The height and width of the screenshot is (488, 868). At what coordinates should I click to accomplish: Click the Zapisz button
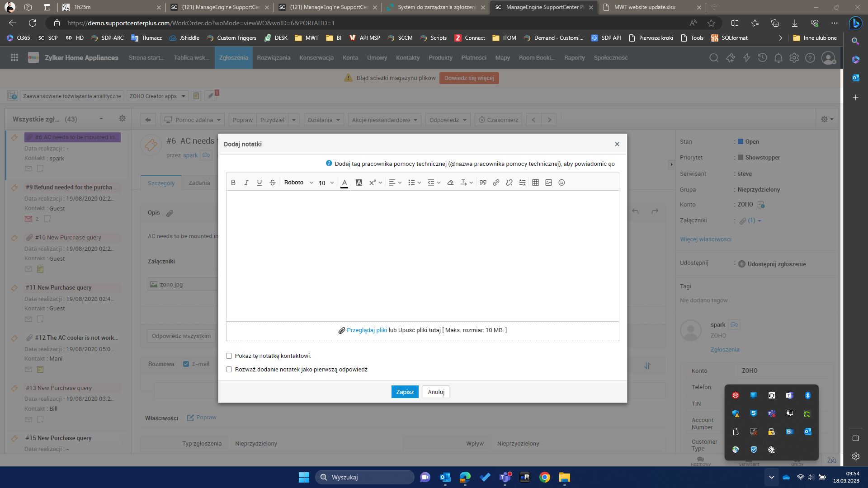point(405,392)
